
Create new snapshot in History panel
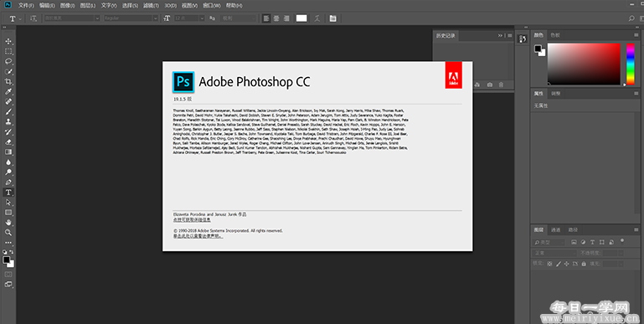point(490,85)
